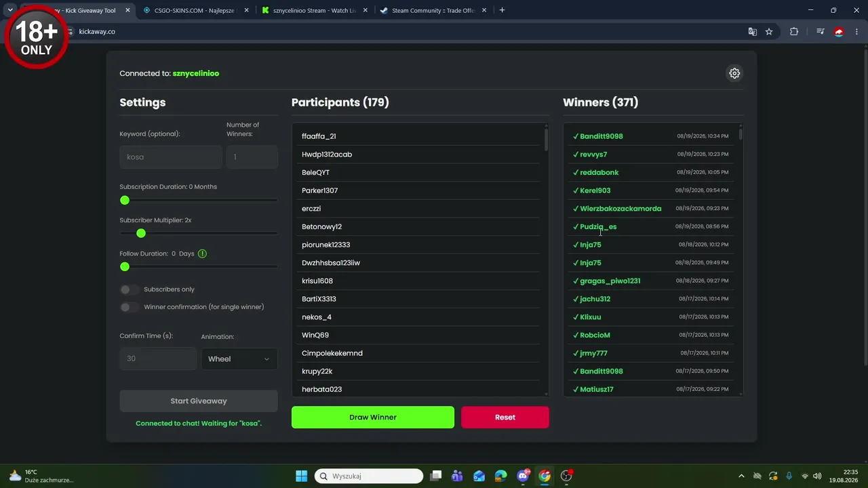Open the Animation dropdown showing Wheel
The width and height of the screenshot is (868, 488).
239,359
